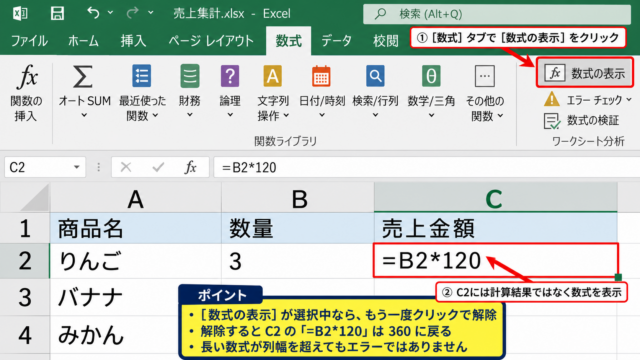
Task: Click the Select All corner triangle
Action: 34,198
